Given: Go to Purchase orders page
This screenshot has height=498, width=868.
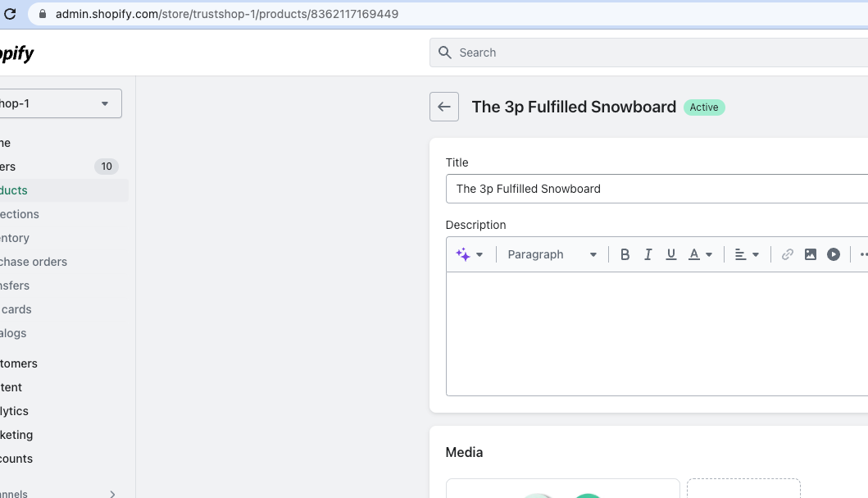Looking at the screenshot, I should 33,262.
